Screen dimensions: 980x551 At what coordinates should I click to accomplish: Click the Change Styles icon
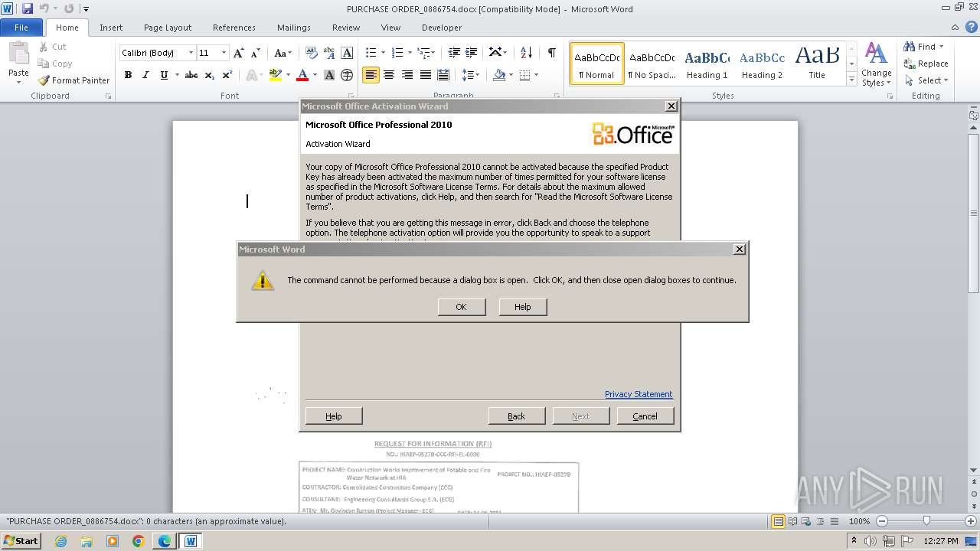(x=876, y=64)
